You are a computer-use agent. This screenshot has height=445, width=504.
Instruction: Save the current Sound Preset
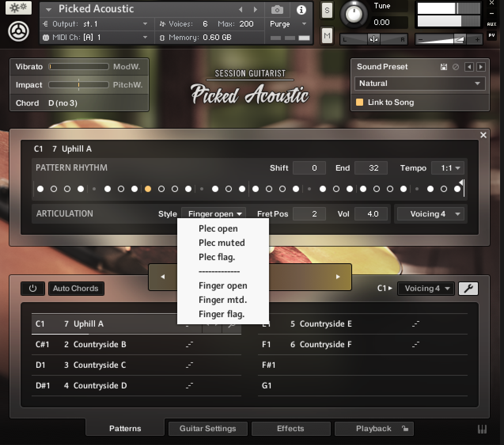coord(444,67)
